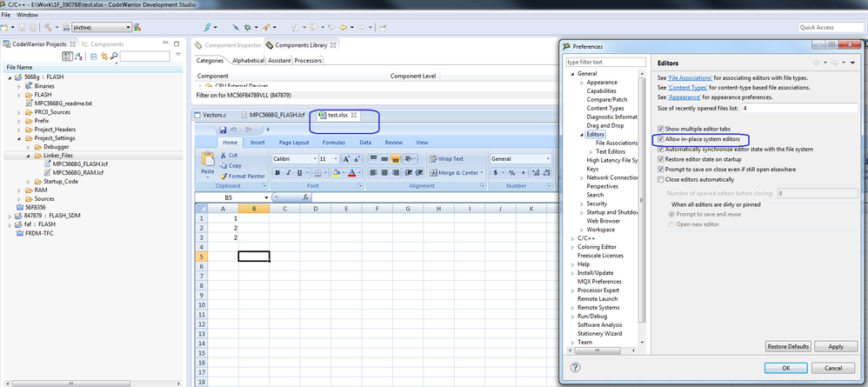Image resolution: width=868 pixels, height=387 pixels.
Task: Toggle Restore editor state on startup checkbox
Action: point(660,159)
